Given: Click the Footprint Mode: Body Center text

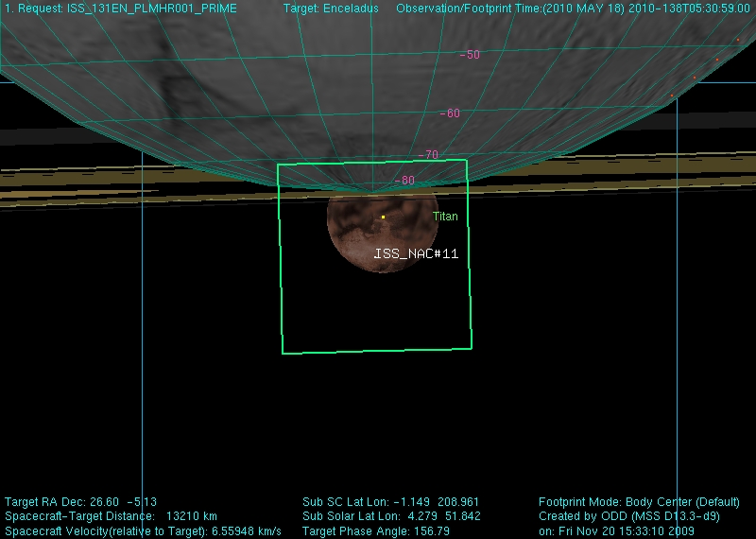Looking at the screenshot, I should point(639,502).
